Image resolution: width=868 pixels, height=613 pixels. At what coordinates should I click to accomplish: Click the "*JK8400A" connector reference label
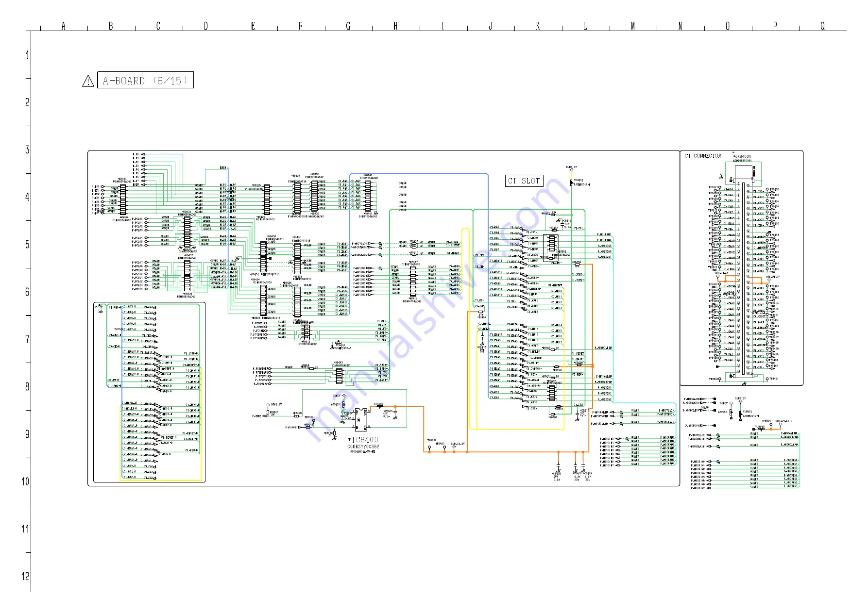(x=742, y=157)
